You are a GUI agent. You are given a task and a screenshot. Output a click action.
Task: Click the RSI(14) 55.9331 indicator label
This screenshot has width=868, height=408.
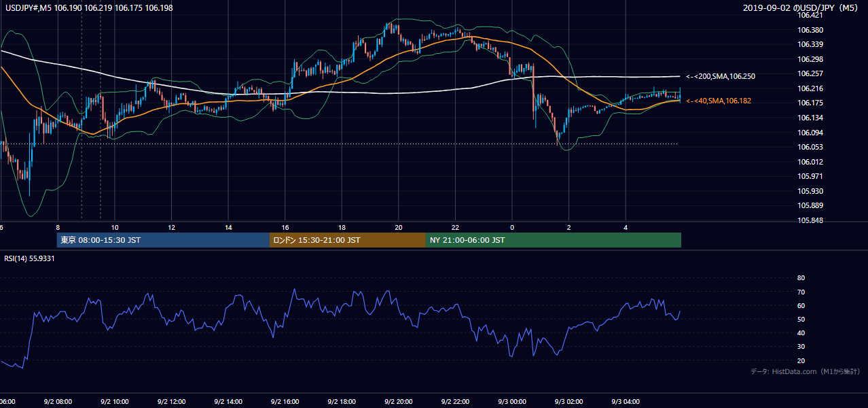tap(30, 258)
